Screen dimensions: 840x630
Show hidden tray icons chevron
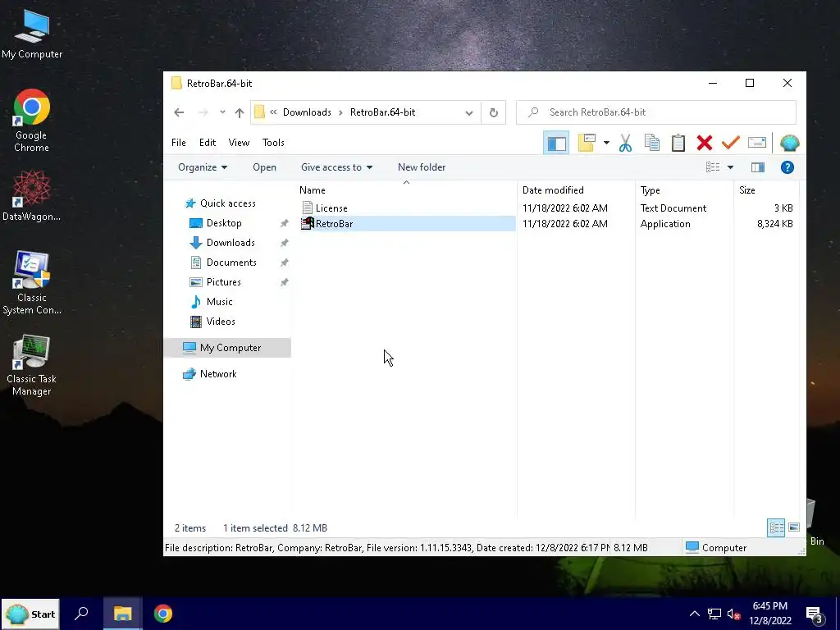pos(694,614)
